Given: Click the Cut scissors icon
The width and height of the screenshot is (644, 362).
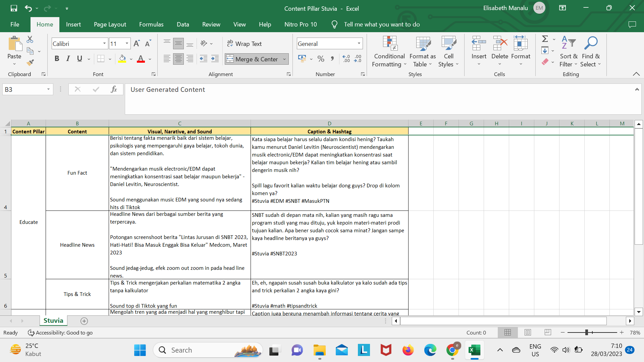Looking at the screenshot, I should point(30,40).
